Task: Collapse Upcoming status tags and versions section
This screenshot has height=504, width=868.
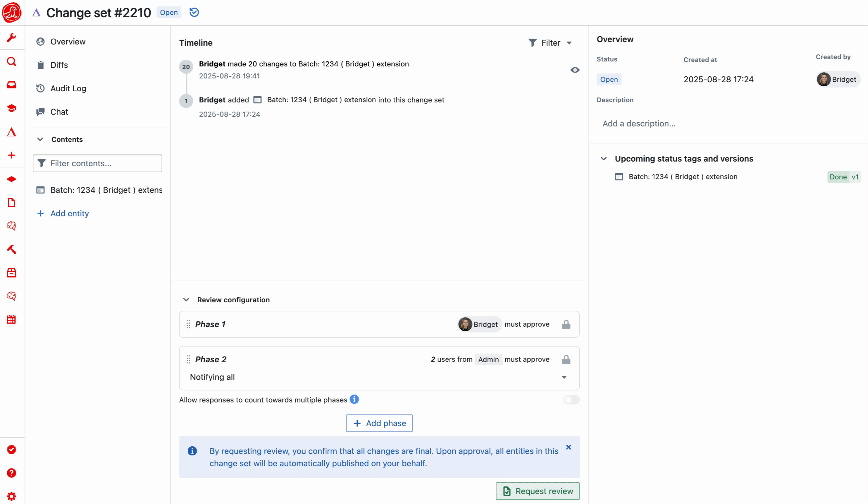Action: click(604, 159)
